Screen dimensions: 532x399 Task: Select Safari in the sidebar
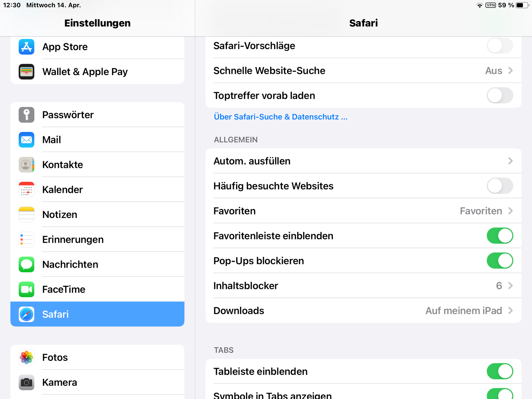(97, 314)
